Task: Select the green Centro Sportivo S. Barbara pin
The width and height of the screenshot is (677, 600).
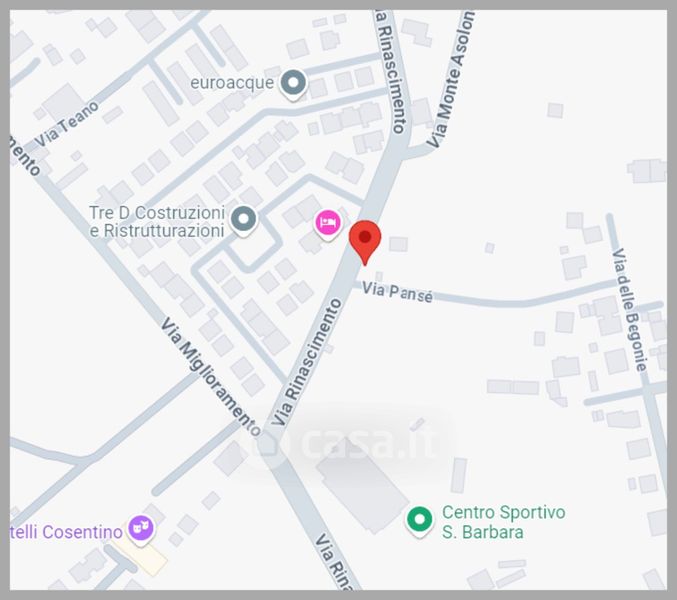Action: (419, 521)
